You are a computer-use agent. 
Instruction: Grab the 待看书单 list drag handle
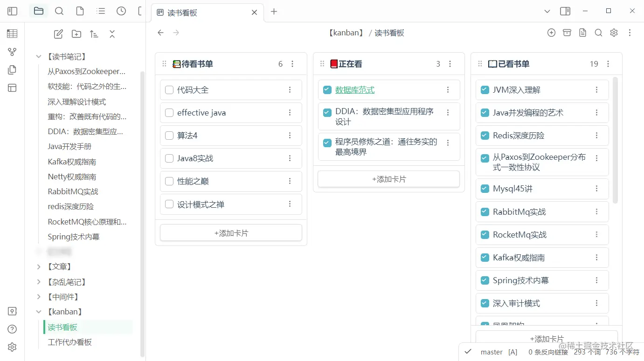[x=164, y=64]
